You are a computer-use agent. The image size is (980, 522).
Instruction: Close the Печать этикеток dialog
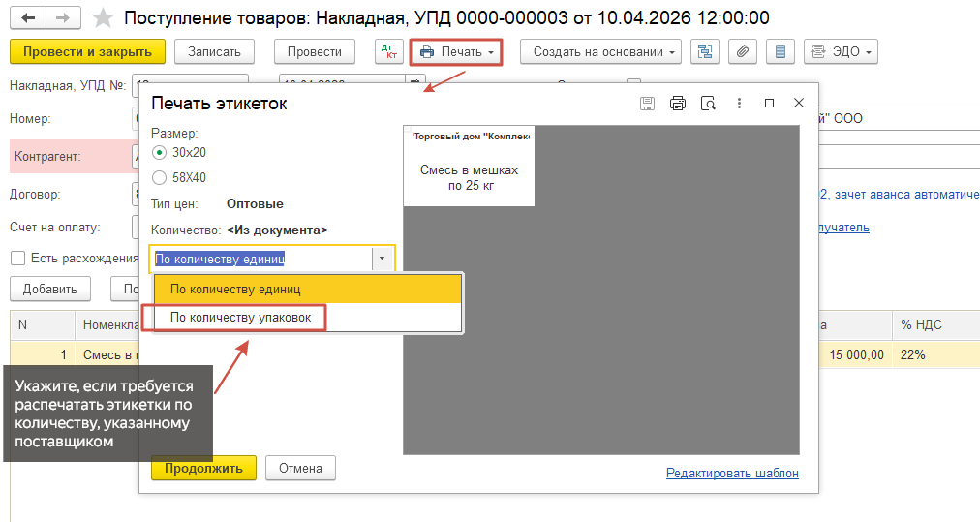[x=799, y=104]
